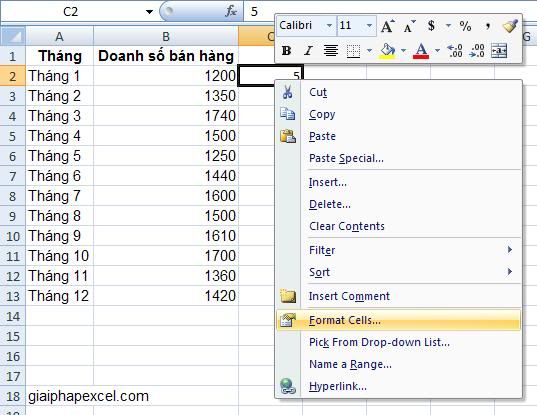
Task: Click the Merge and Center icon
Action: pyautogui.click(x=499, y=51)
